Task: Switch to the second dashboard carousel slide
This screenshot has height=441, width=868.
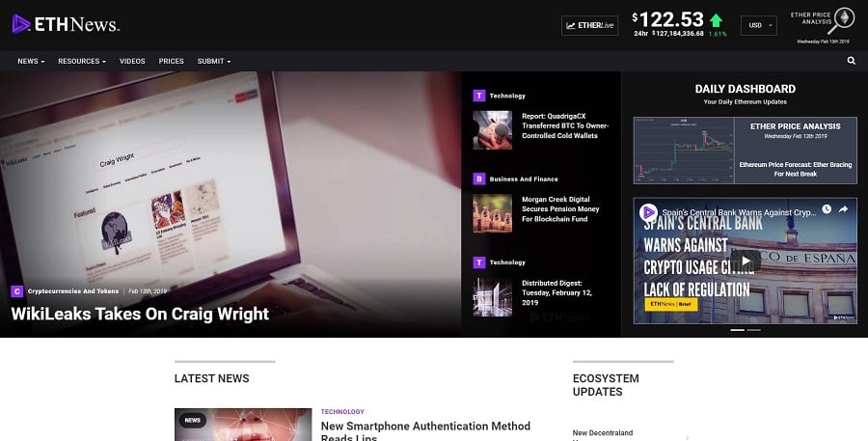Action: (753, 330)
